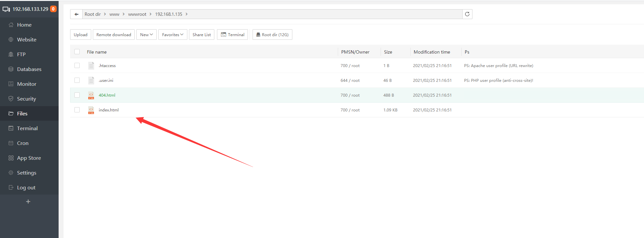Expand chevron after www breadcrumb
This screenshot has height=238, width=644.
tap(123, 14)
